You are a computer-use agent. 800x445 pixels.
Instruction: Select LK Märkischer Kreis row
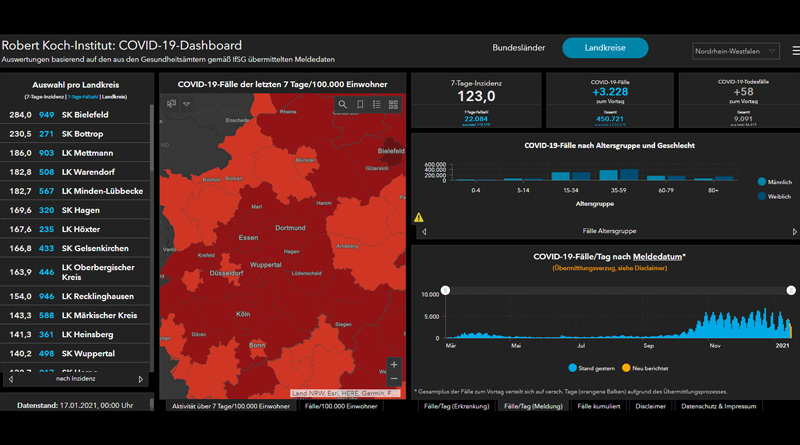coord(75,315)
